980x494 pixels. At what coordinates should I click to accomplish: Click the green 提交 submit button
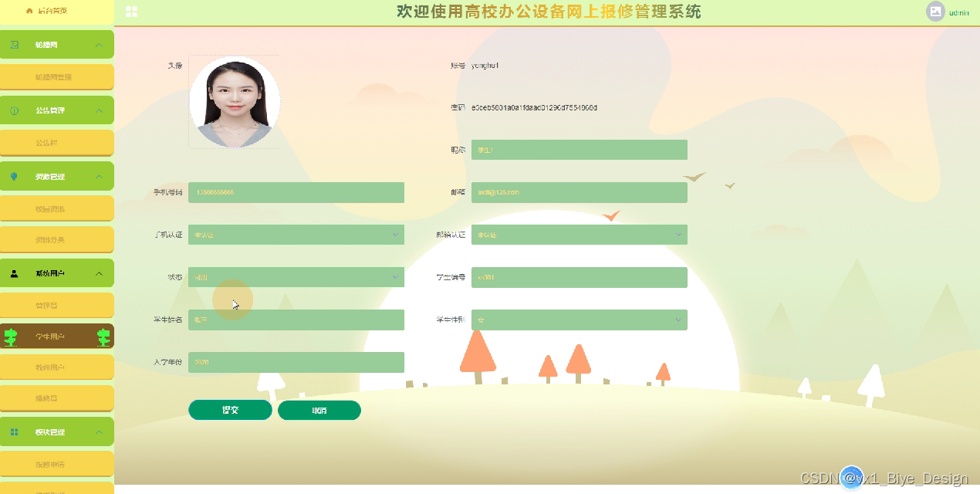point(230,411)
